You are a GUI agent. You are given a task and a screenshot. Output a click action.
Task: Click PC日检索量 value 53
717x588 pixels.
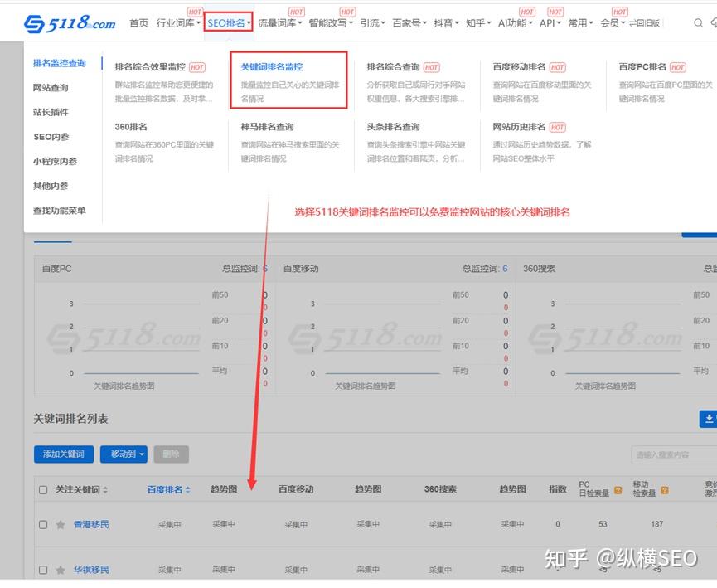(x=603, y=524)
